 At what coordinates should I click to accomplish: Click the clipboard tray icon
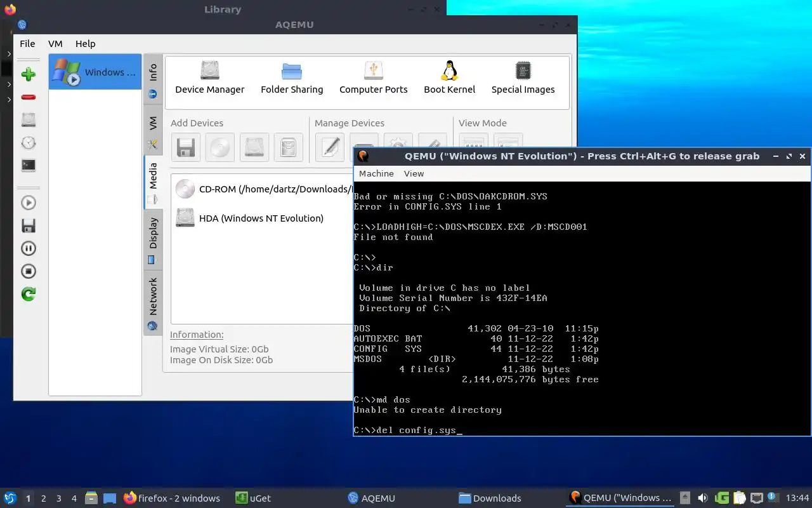point(739,498)
